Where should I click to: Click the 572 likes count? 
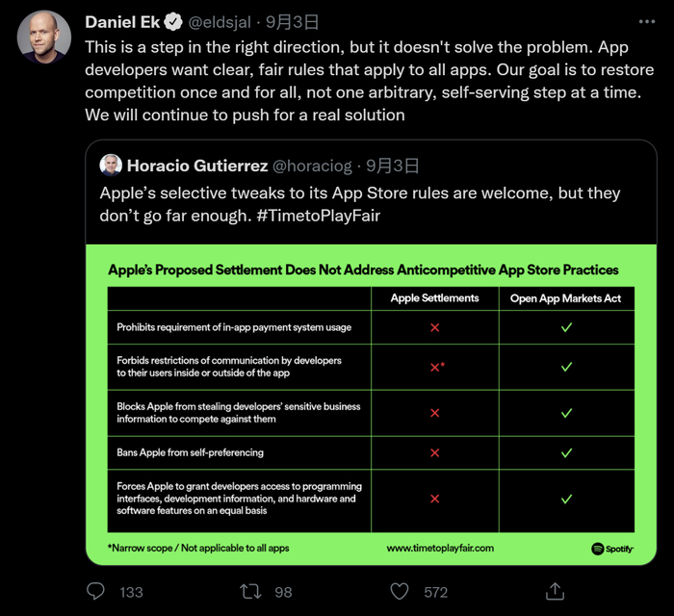(x=435, y=592)
